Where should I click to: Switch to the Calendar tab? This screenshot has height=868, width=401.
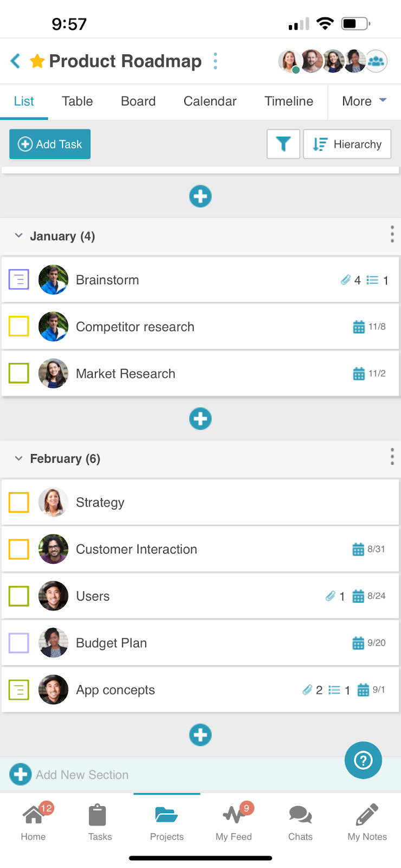210,101
